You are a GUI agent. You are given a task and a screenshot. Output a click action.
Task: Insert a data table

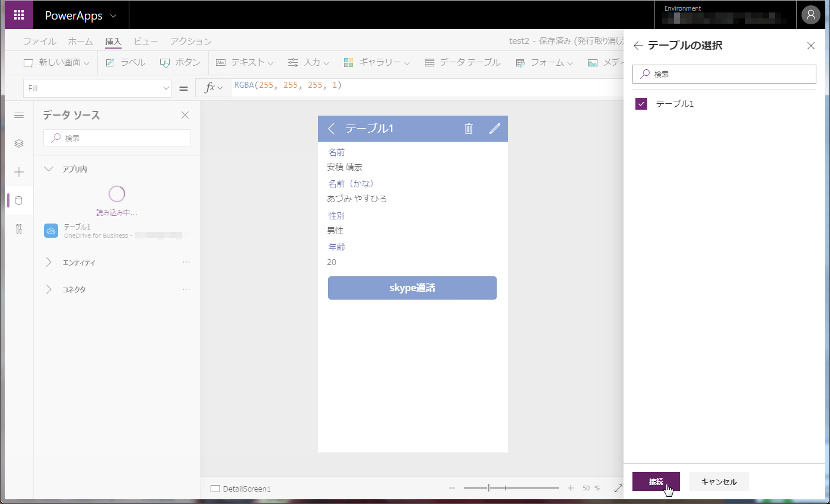pyautogui.click(x=463, y=62)
